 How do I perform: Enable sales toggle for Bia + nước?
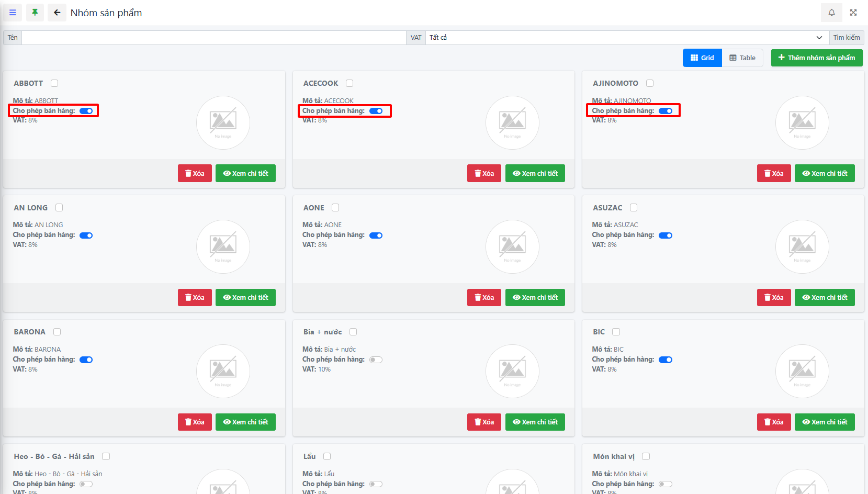tap(376, 360)
